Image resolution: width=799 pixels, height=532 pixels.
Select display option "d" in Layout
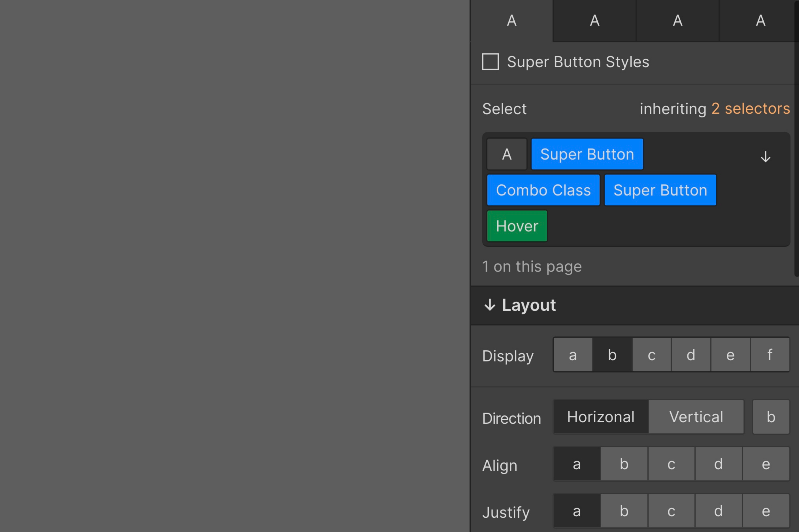tap(690, 354)
